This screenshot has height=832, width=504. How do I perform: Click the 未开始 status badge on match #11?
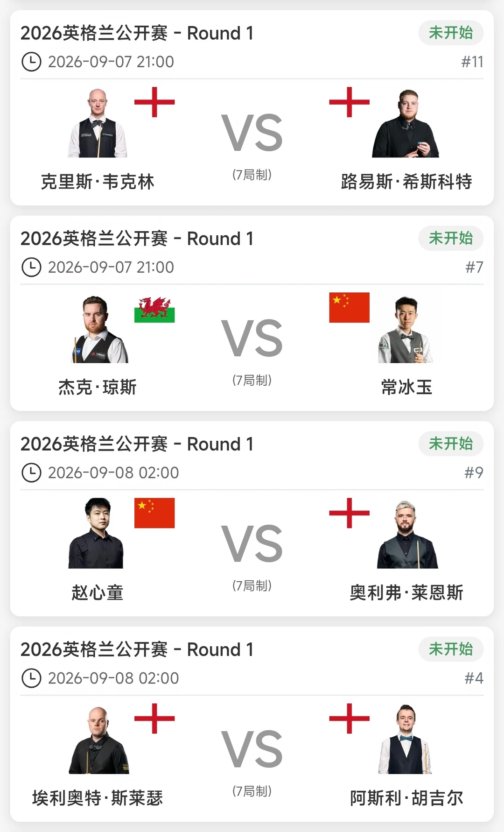click(x=451, y=33)
